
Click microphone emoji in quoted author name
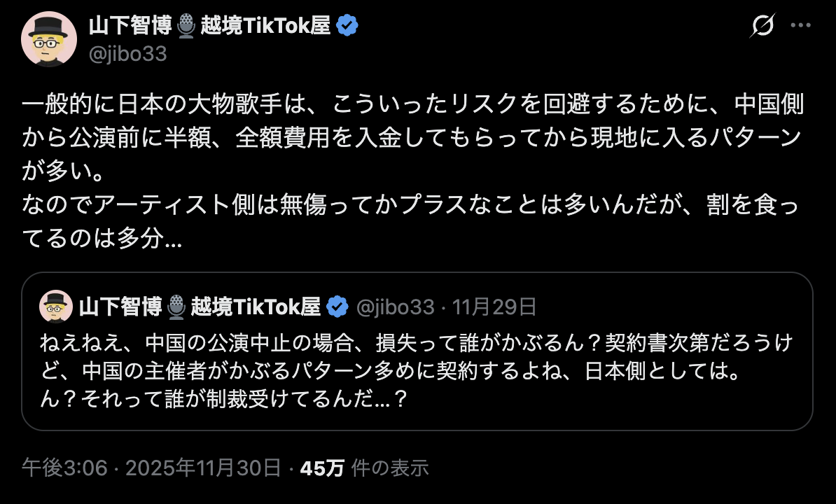point(176,307)
